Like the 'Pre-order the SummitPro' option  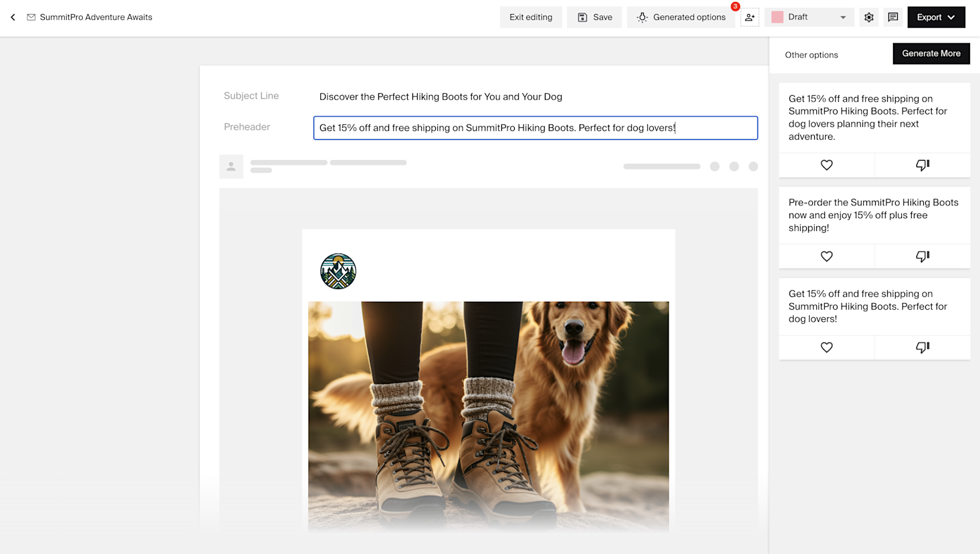827,256
